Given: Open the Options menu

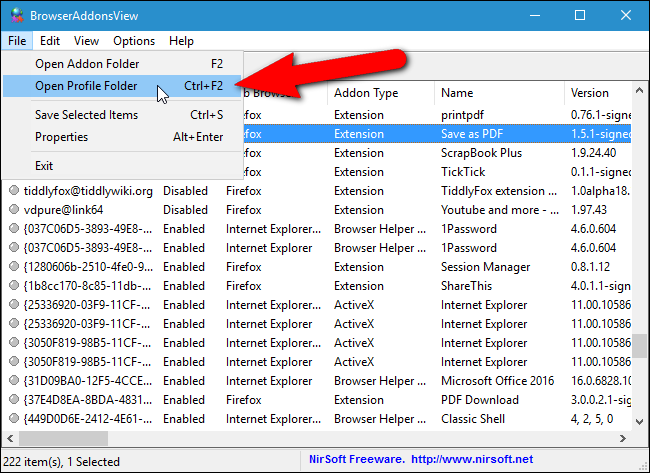Looking at the screenshot, I should [134, 41].
